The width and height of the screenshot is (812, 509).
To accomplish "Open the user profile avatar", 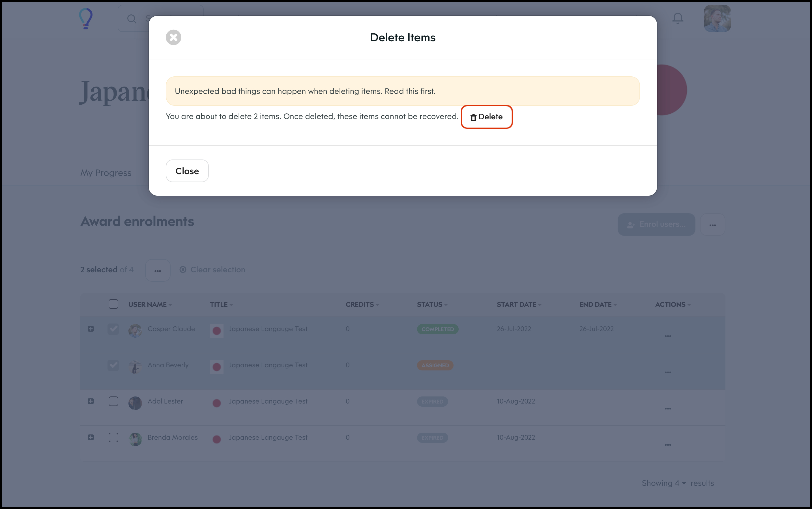I will click(x=717, y=18).
